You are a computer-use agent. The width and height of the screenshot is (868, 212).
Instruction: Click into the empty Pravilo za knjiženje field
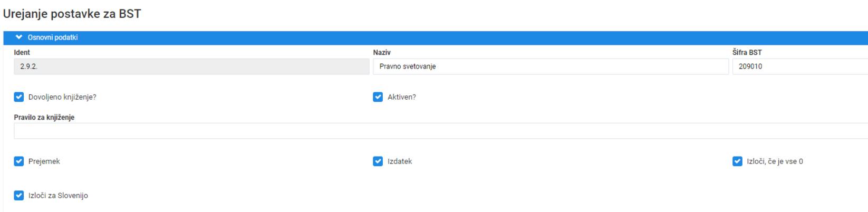(x=441, y=131)
